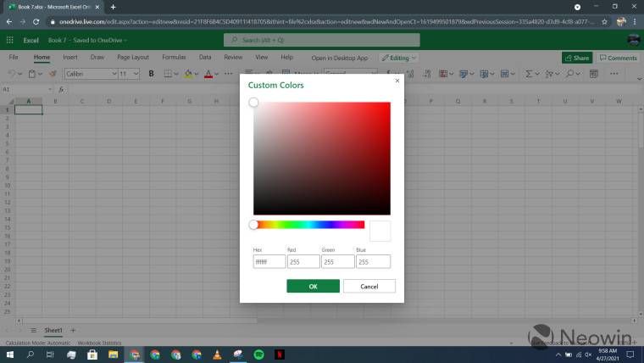The image size is (644, 363).
Task: Select the Format Painter icon
Action: (53, 74)
